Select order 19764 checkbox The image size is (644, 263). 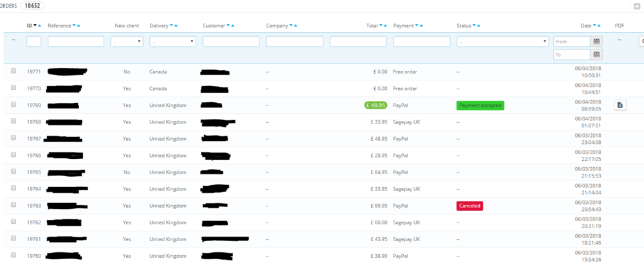coord(14,188)
